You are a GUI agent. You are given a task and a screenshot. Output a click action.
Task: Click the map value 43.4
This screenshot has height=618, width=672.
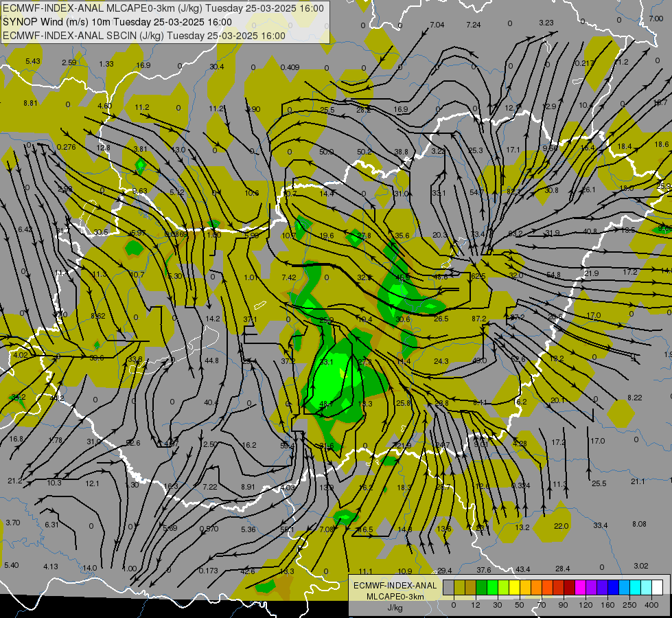(523, 569)
